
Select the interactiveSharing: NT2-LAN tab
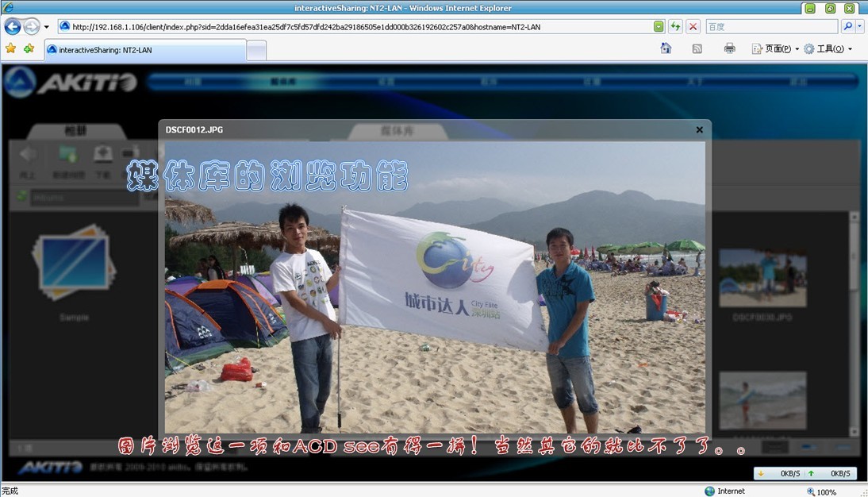tap(145, 50)
